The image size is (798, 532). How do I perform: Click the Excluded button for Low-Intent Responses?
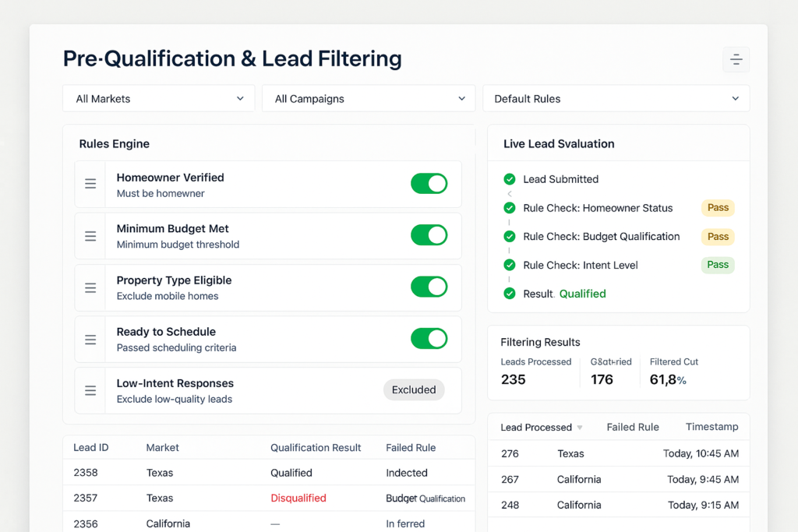click(x=414, y=390)
